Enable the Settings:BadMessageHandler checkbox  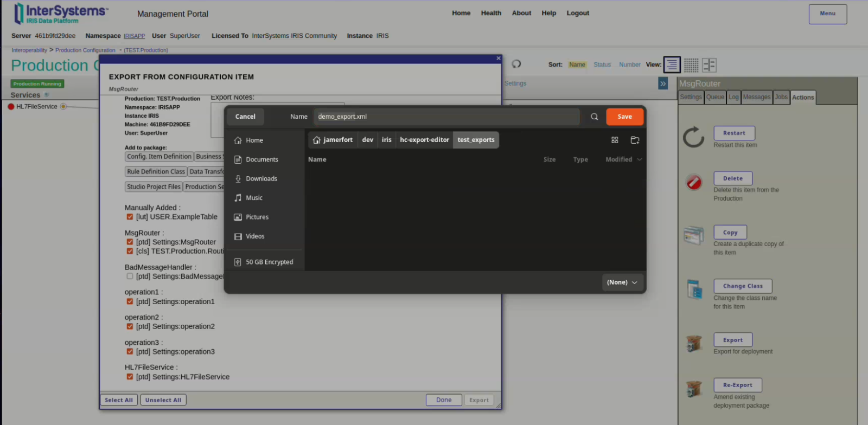click(x=130, y=276)
